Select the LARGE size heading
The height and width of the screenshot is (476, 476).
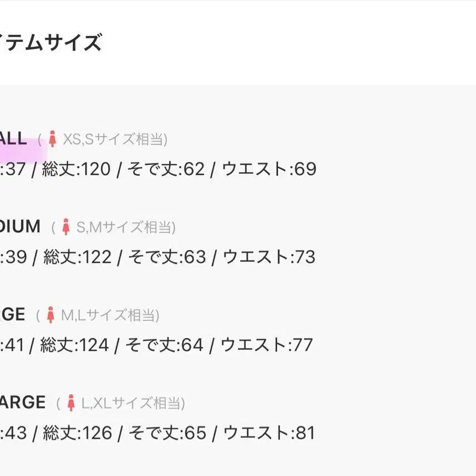[12, 315]
